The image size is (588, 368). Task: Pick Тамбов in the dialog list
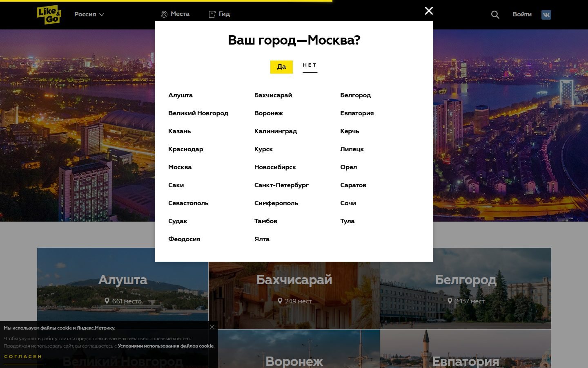click(266, 221)
